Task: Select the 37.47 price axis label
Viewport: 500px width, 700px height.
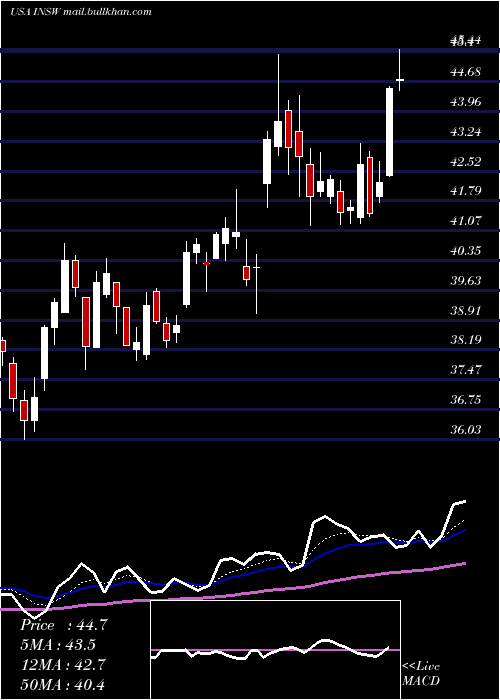Action: pos(466,370)
